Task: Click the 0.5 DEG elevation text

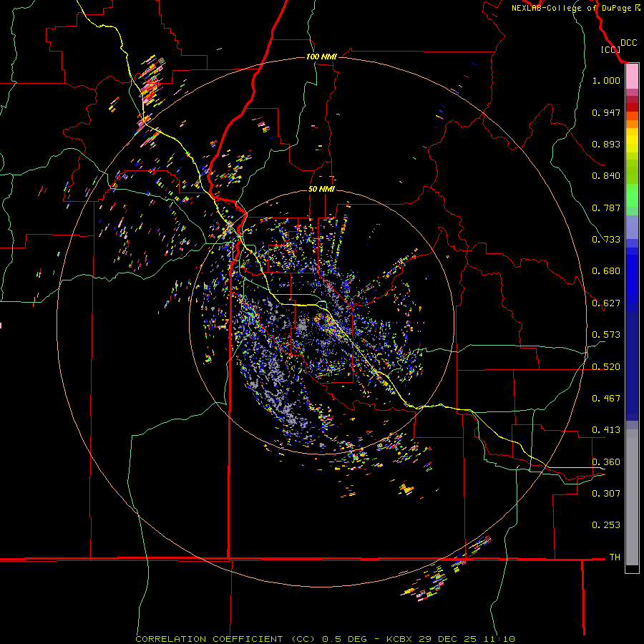Action: pyautogui.click(x=344, y=639)
